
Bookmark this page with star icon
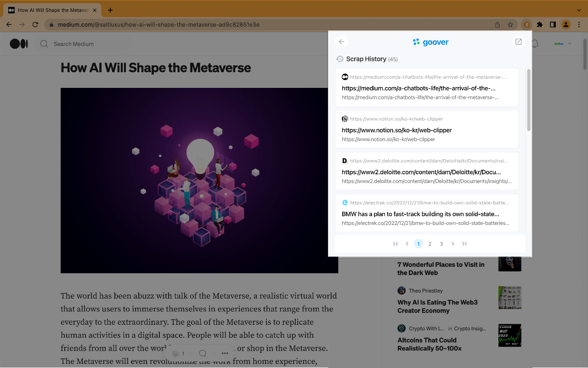[510, 24]
